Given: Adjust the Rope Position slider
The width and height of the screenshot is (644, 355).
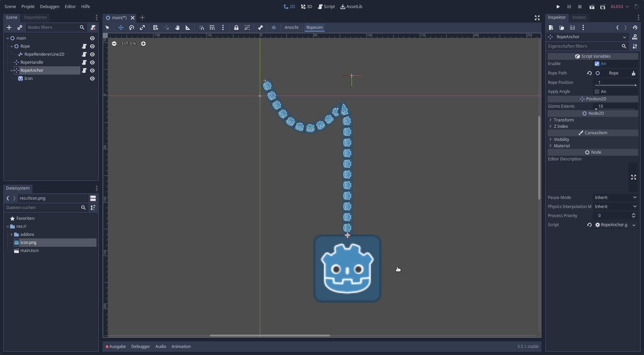Looking at the screenshot, I should click(x=615, y=85).
